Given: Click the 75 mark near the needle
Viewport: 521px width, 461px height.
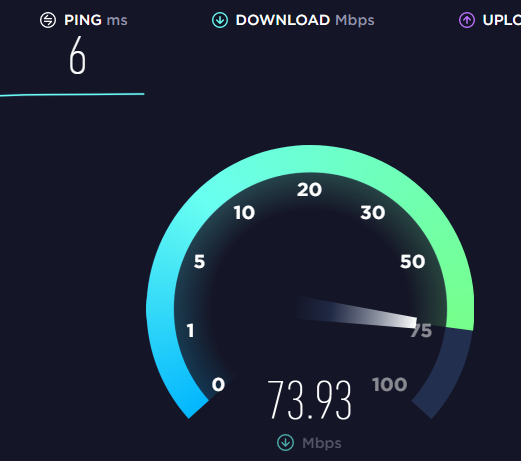Looking at the screenshot, I should coord(421,331).
